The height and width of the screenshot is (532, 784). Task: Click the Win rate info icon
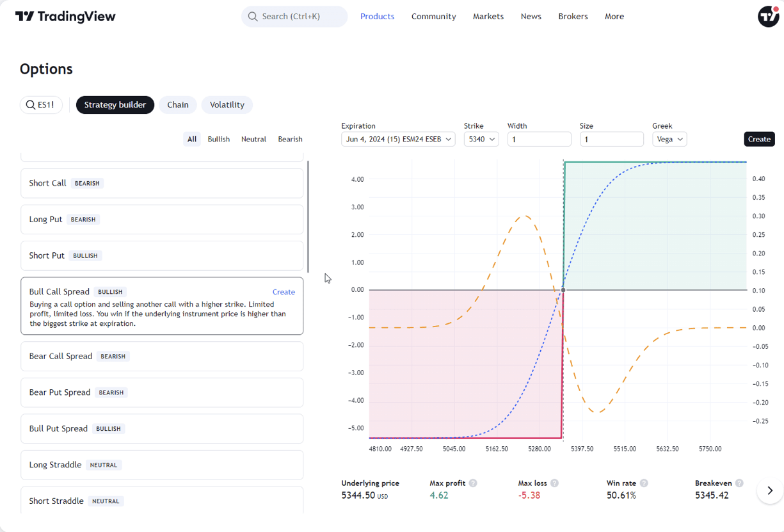[x=644, y=483]
